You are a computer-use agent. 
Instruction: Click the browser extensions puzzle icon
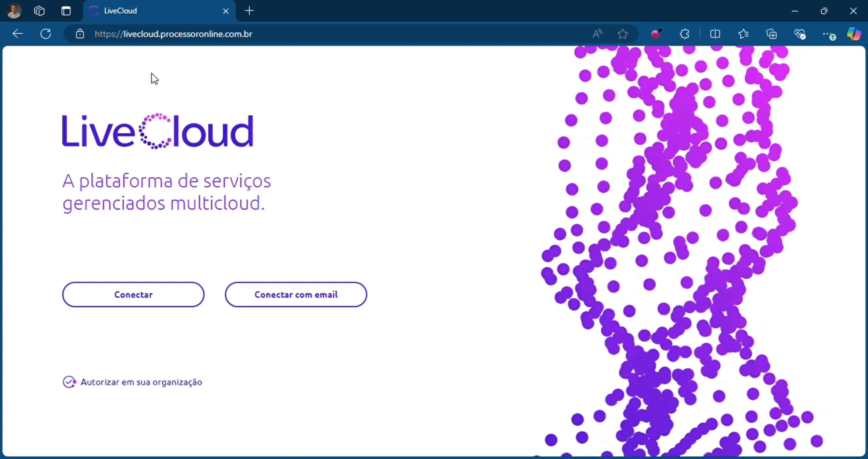pos(684,34)
